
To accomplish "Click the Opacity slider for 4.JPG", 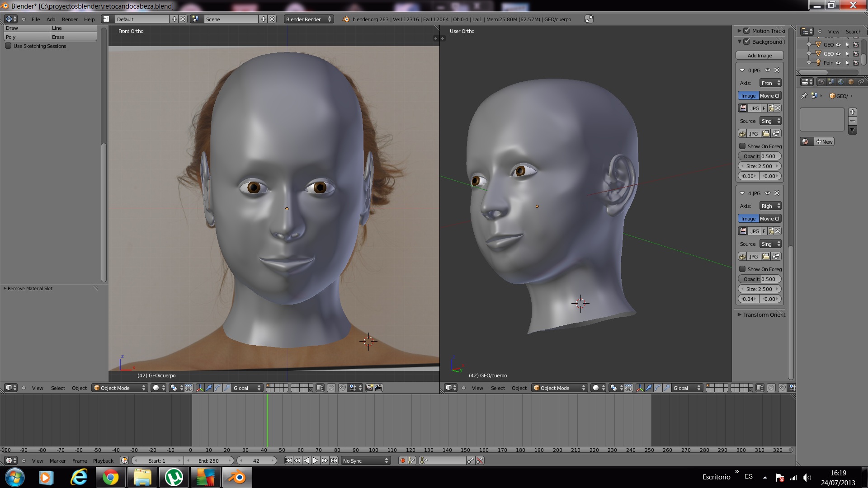I will pyautogui.click(x=759, y=279).
